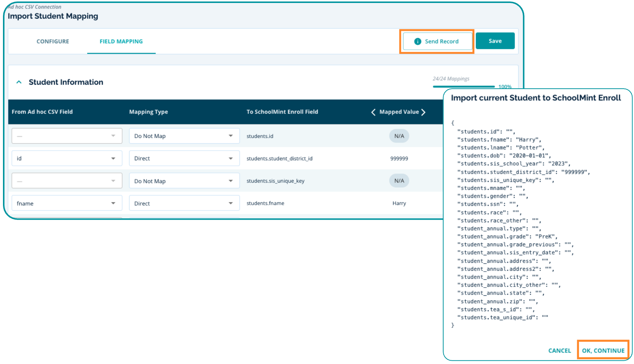This screenshot has width=634, height=364.
Task: Open empty CSV field dropdown for students.id
Action: pyautogui.click(x=67, y=136)
